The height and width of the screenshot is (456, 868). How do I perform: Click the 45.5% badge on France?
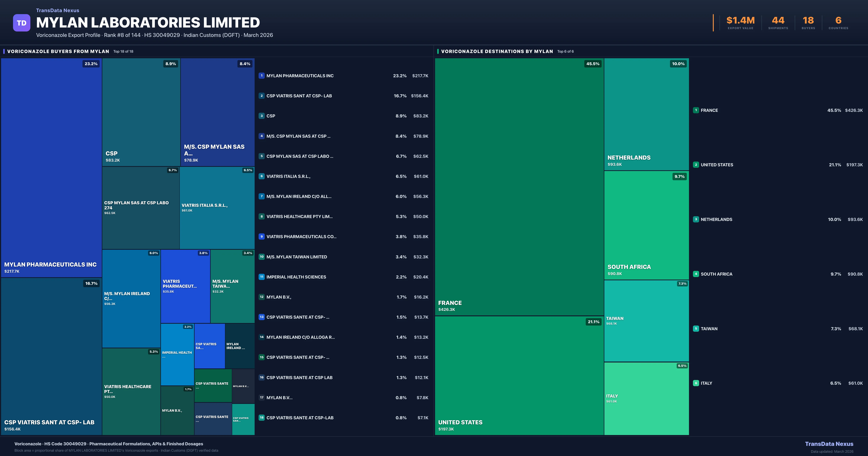click(593, 64)
